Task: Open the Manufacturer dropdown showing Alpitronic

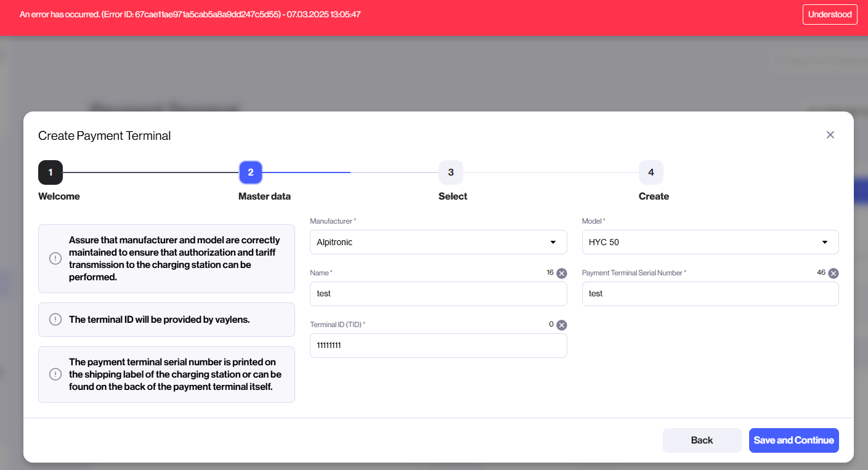Action: [438, 242]
